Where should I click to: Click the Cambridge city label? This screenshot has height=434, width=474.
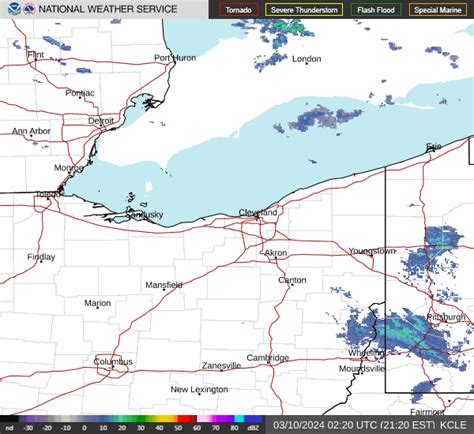point(268,358)
